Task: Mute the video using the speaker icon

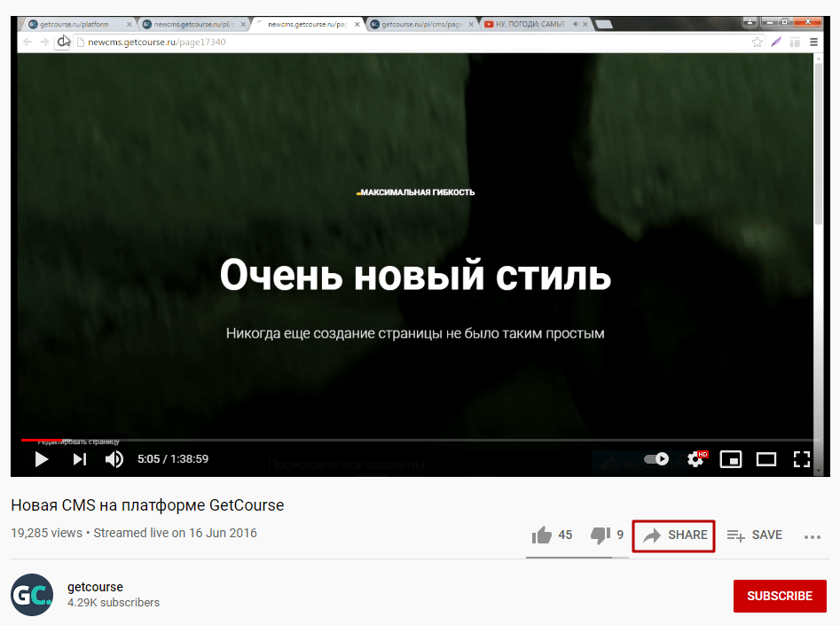Action: [114, 459]
